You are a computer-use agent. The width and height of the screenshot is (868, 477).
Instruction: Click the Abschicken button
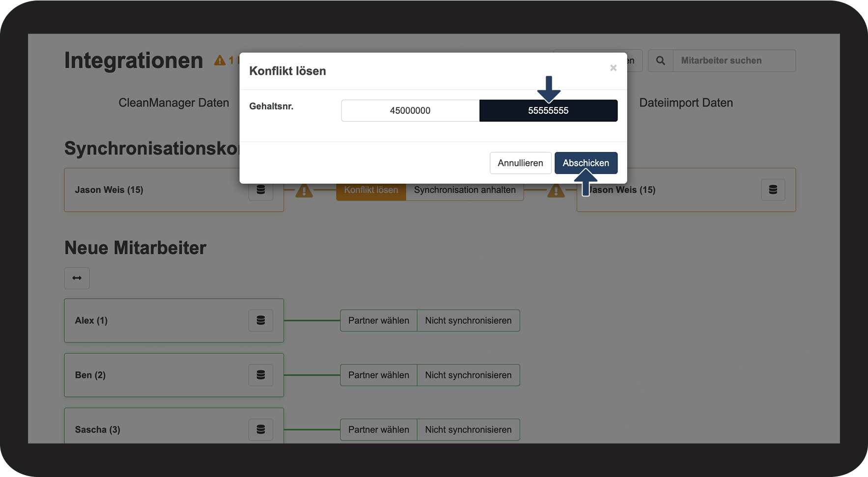click(x=586, y=163)
